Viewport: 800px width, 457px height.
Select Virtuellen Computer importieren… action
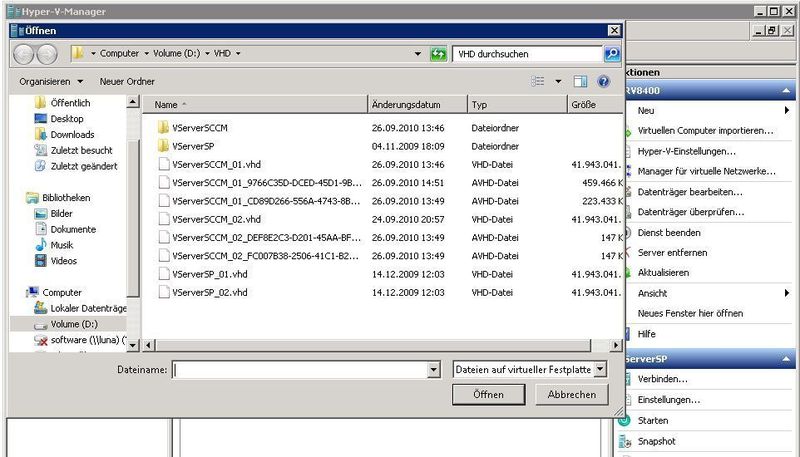[x=705, y=131]
